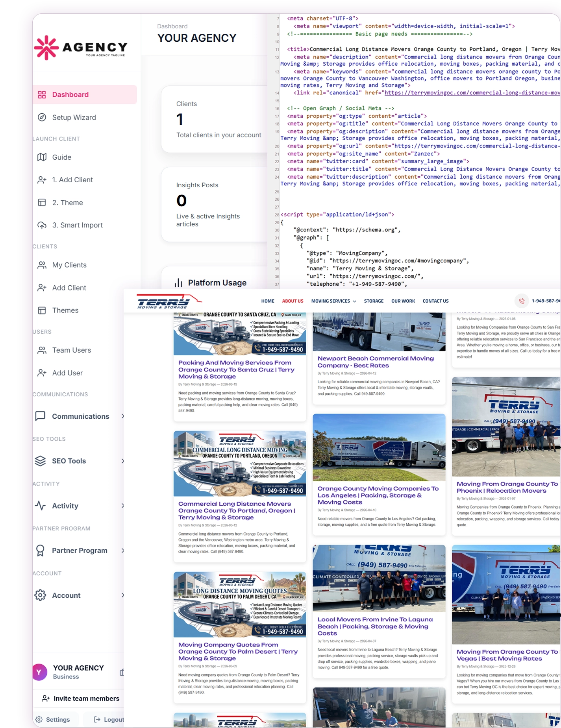
Task: Click the Smart Import cloud upload icon
Action: [x=42, y=225]
